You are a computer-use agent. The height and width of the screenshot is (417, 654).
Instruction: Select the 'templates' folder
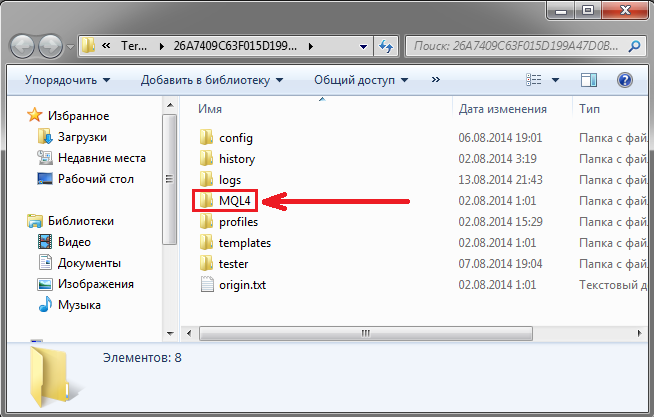tap(245, 243)
